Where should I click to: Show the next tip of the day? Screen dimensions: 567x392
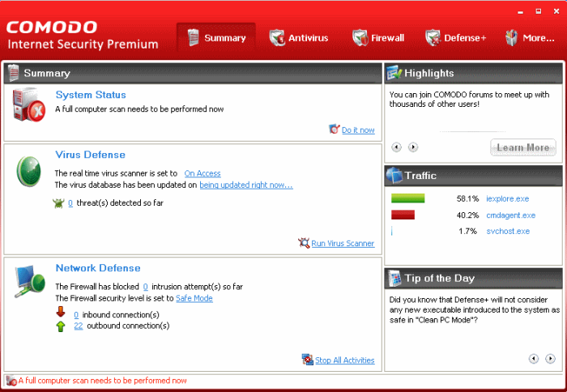pos(550,358)
